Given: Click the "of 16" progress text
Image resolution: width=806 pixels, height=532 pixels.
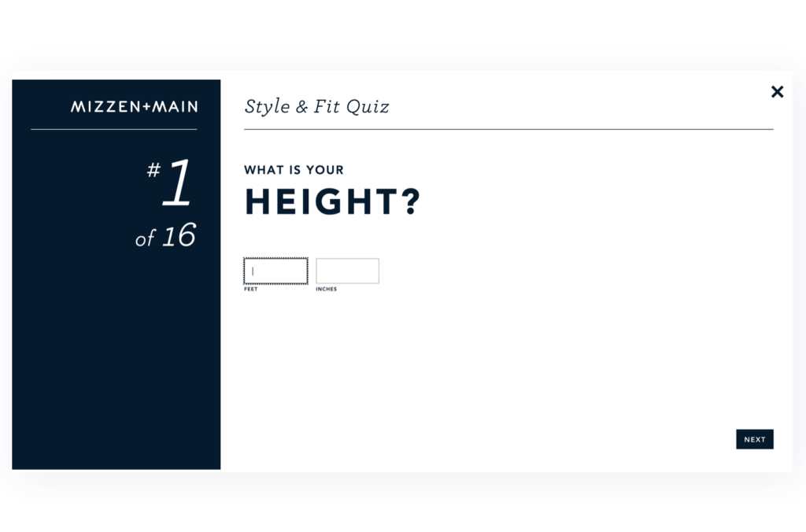Looking at the screenshot, I should click(165, 237).
